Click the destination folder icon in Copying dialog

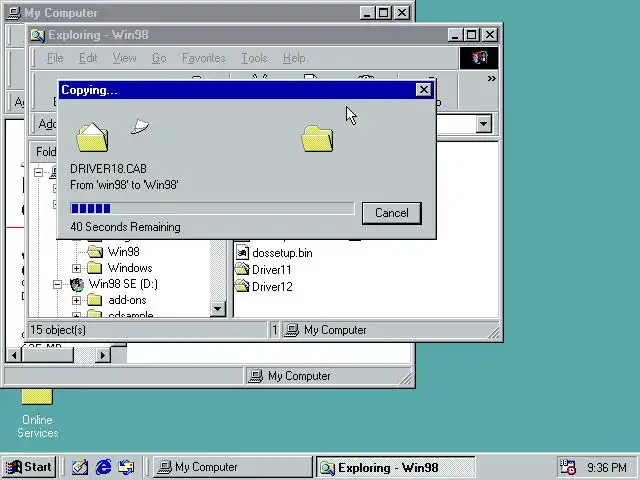pyautogui.click(x=318, y=139)
